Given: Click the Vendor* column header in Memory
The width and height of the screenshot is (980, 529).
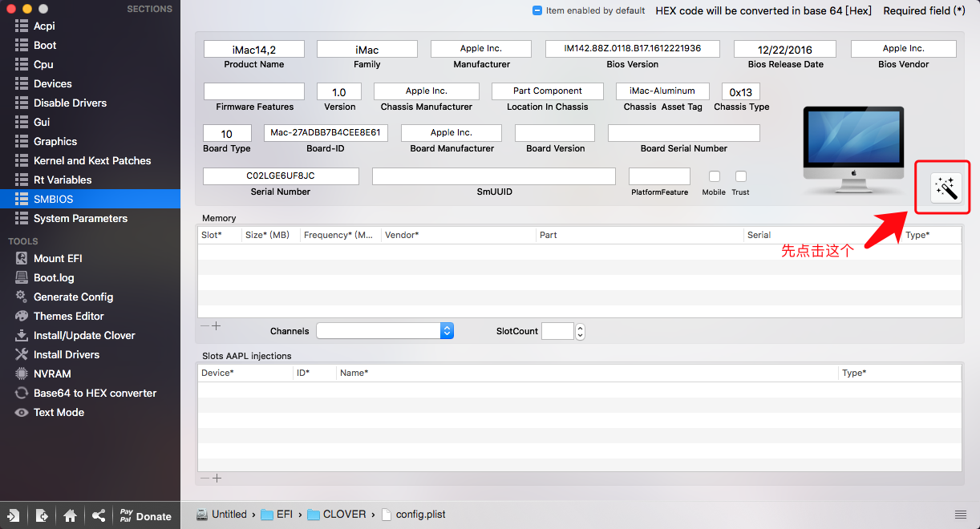Looking at the screenshot, I should click(459, 235).
